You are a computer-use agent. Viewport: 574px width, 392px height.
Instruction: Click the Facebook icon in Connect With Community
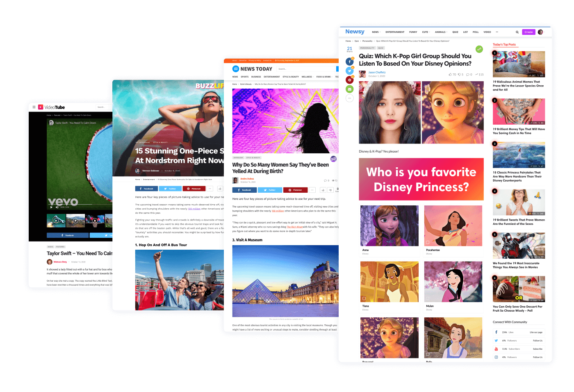[496, 332]
